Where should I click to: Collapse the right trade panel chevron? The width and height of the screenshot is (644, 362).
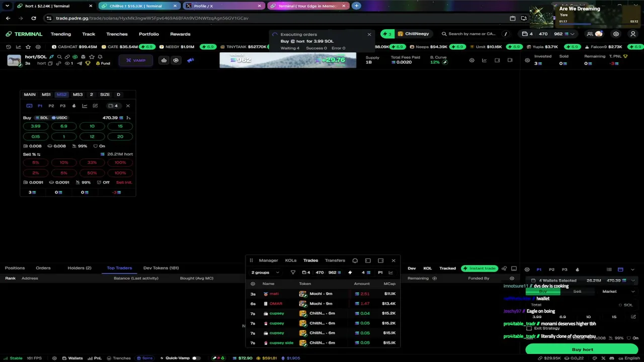coord(633,269)
